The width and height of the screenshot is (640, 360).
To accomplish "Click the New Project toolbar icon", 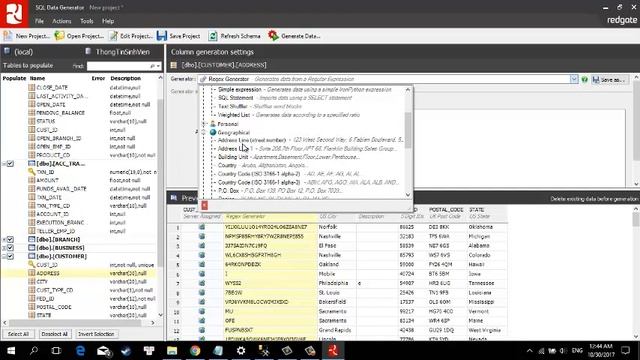I will 8,36.
